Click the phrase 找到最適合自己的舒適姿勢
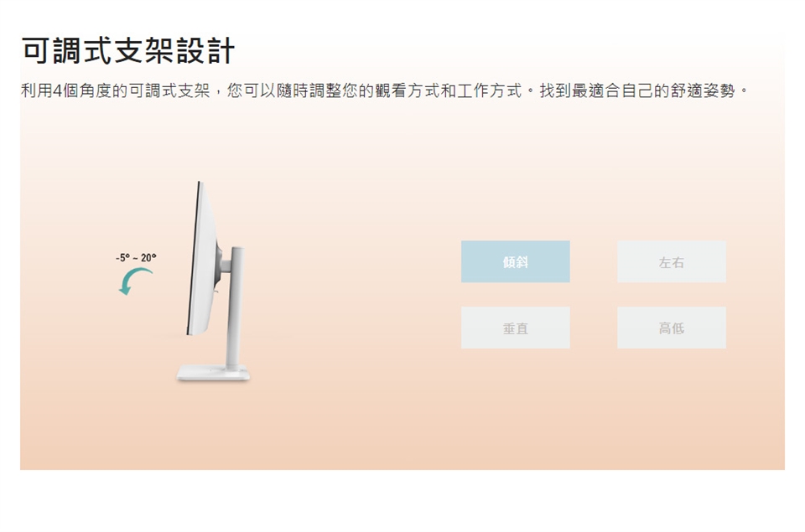 click(637, 90)
